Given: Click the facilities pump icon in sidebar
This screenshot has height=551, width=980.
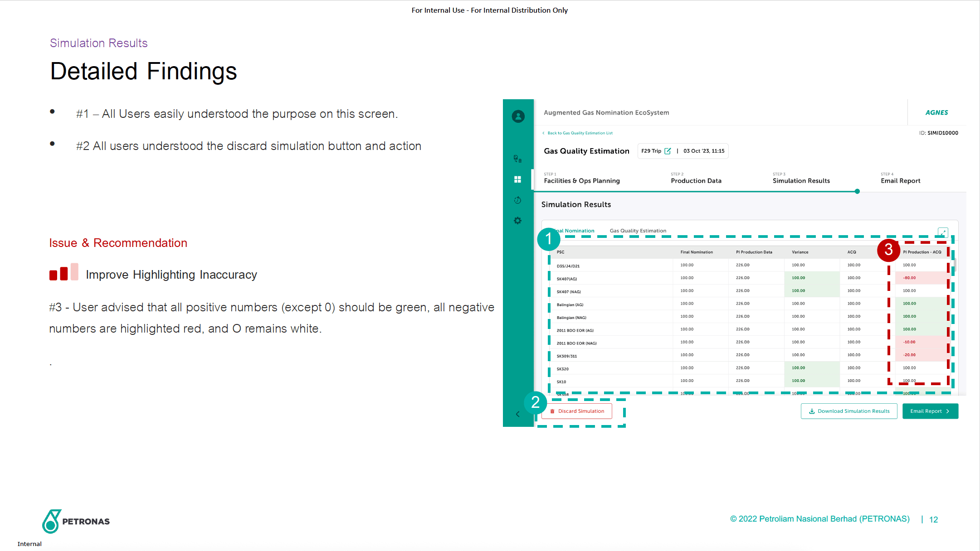Looking at the screenshot, I should 517,159.
